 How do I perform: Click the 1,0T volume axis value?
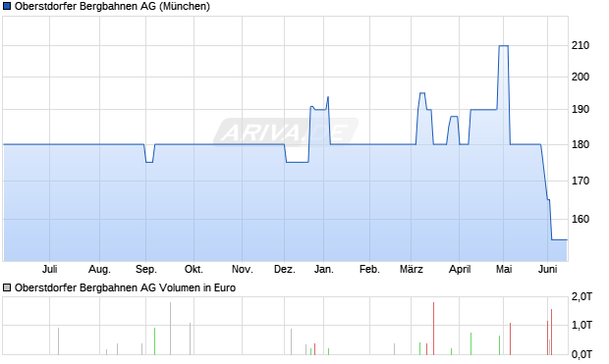pyautogui.click(x=581, y=325)
